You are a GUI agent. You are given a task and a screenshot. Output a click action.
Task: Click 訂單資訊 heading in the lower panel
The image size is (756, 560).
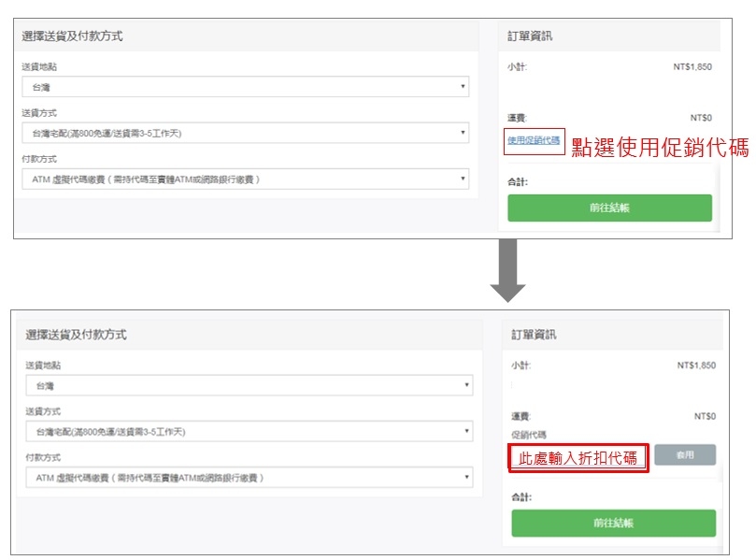(x=533, y=334)
